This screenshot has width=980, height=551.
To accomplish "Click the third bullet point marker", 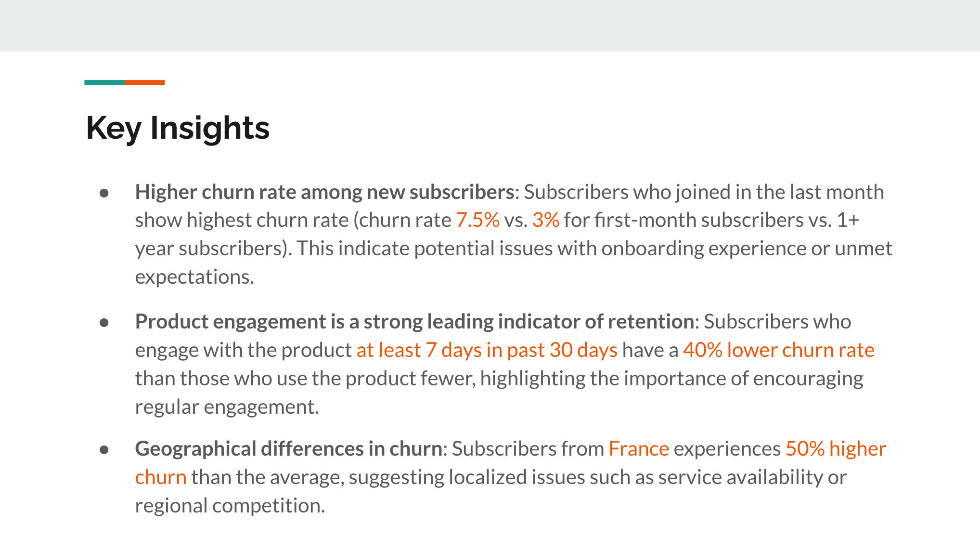I will 104,450.
